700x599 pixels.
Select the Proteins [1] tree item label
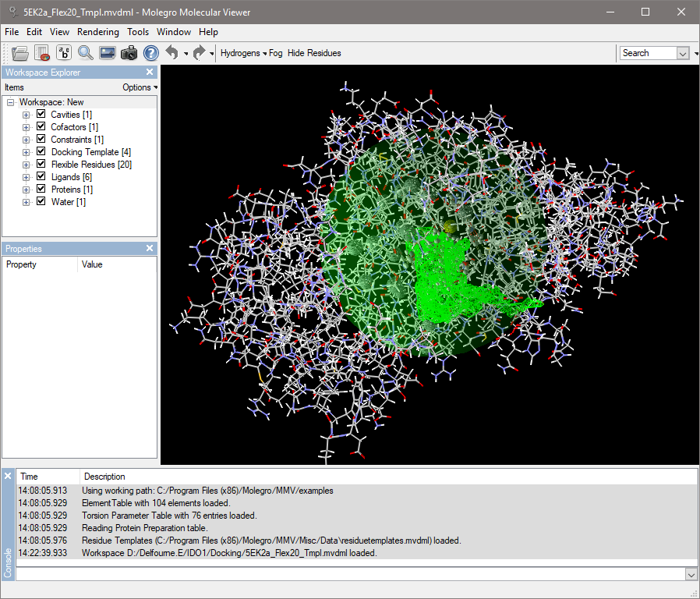72,190
